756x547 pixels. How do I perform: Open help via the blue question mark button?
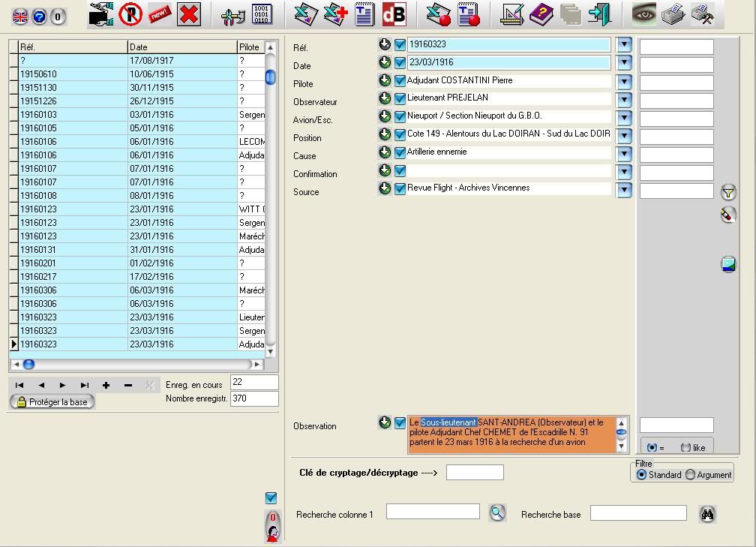(39, 17)
